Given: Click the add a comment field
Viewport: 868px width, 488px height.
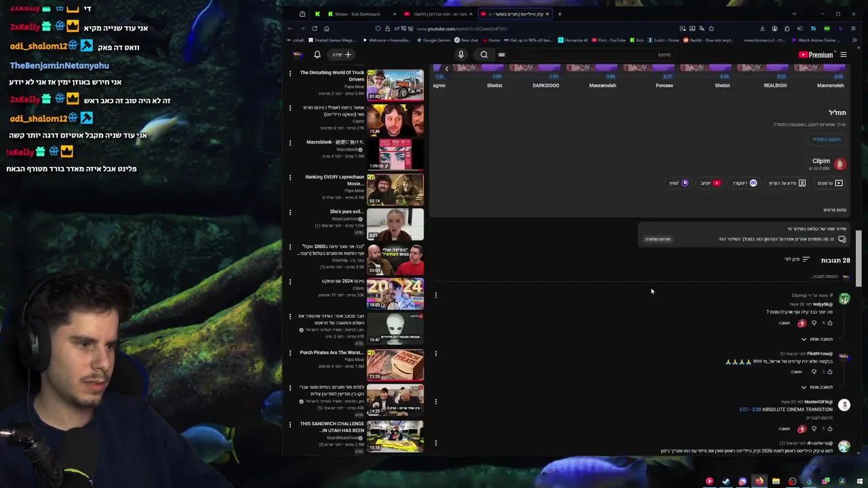Looking at the screenshot, I should click(x=824, y=277).
